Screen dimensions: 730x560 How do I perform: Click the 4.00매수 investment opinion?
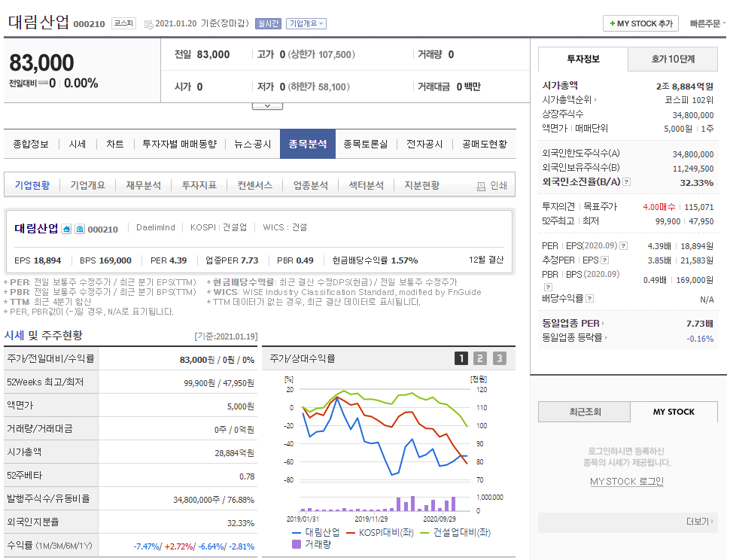coord(659,207)
